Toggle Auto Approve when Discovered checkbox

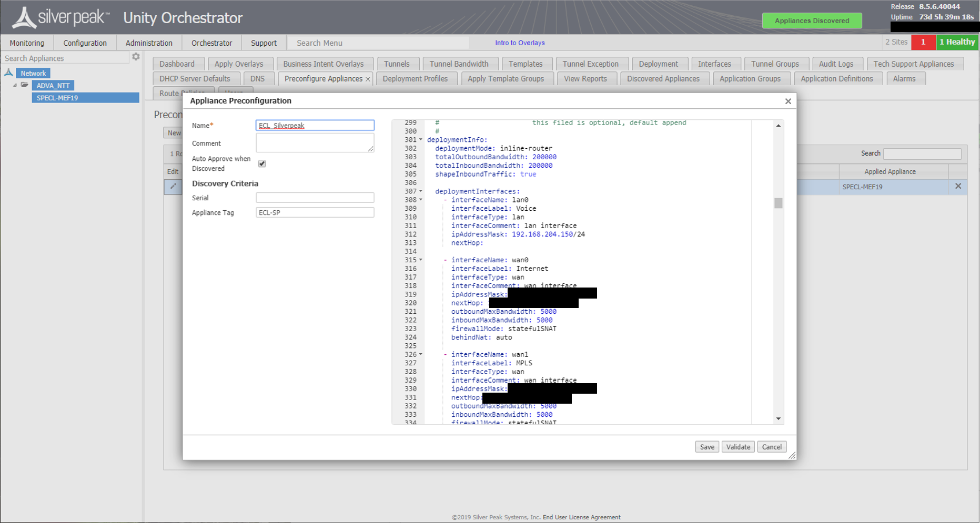[x=262, y=163]
